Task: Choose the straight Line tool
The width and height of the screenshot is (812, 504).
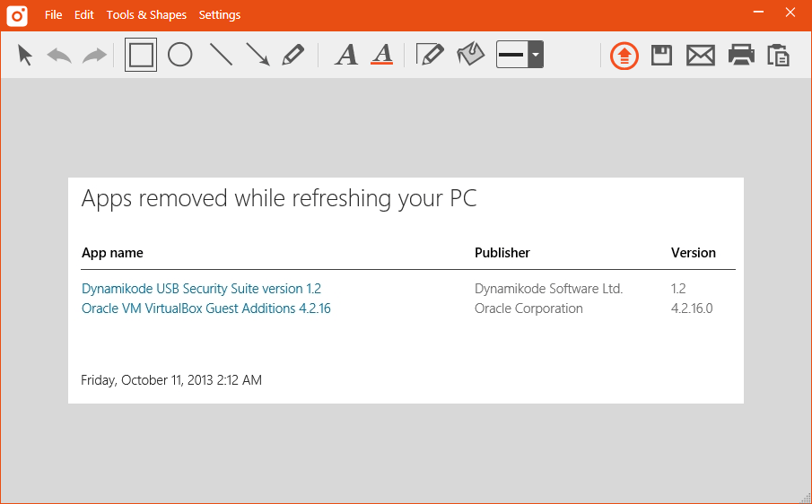Action: (x=221, y=55)
